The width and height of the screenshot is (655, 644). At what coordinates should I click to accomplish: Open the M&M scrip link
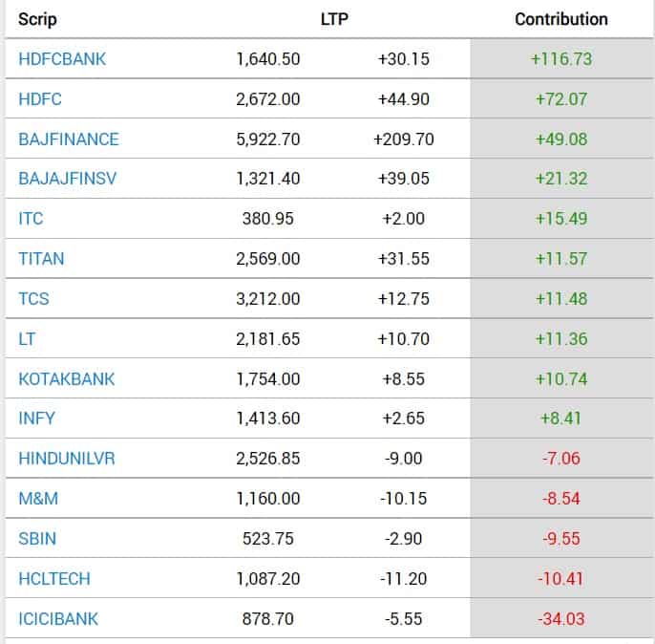[38, 499]
